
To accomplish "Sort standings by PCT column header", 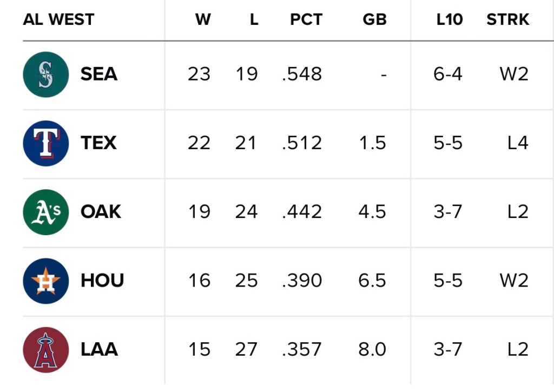I will [306, 20].
